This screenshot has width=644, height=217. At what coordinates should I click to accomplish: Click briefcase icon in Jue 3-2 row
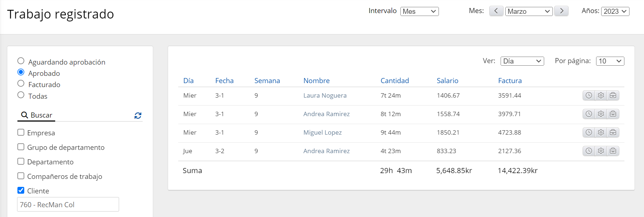[x=613, y=151]
